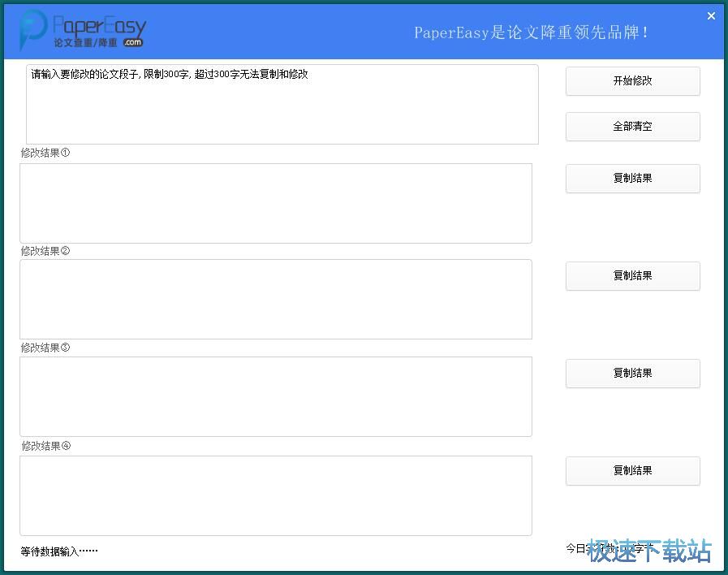
Task: Copy result next to 修改结果④
Action: click(632, 471)
